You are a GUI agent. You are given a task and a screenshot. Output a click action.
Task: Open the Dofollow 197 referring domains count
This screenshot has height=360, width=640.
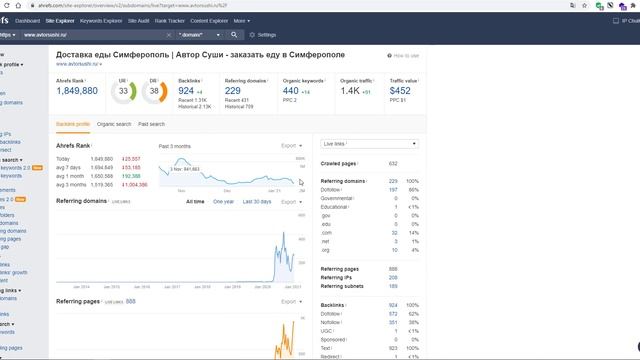click(x=393, y=190)
